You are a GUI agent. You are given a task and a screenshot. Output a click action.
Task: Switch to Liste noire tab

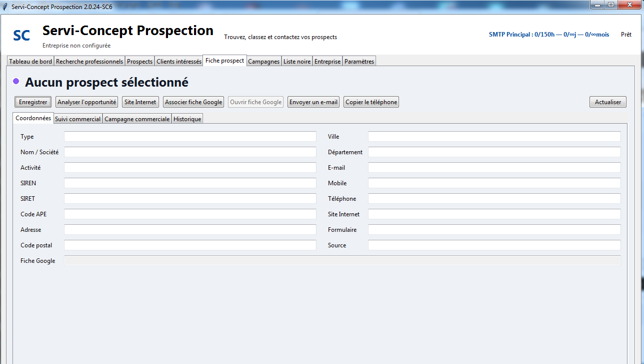click(297, 62)
